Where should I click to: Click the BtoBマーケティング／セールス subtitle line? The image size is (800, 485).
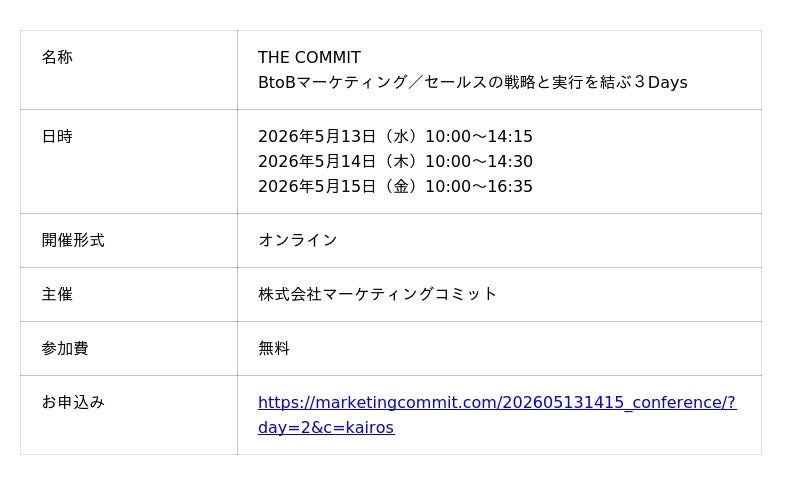coord(400,83)
